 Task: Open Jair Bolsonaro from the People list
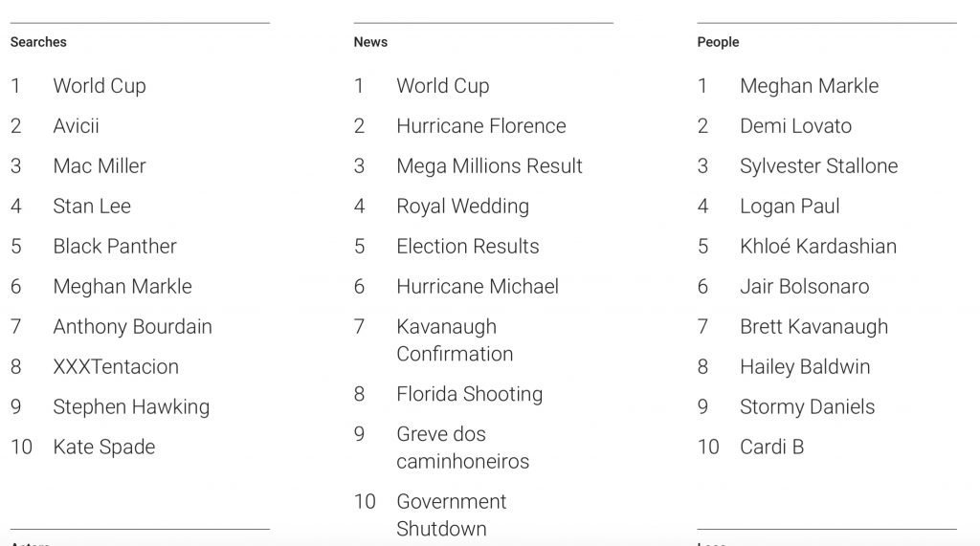[x=804, y=287]
